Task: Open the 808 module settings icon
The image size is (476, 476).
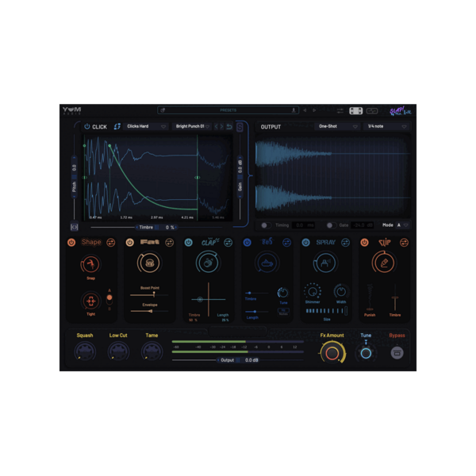Action: (286, 242)
